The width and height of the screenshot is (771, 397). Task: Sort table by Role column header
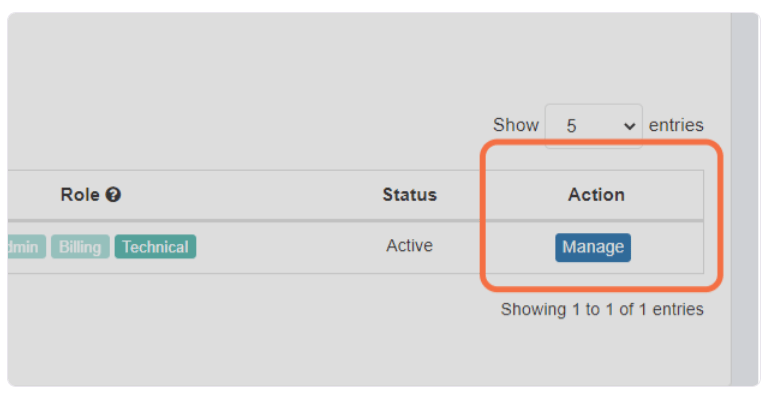80,195
